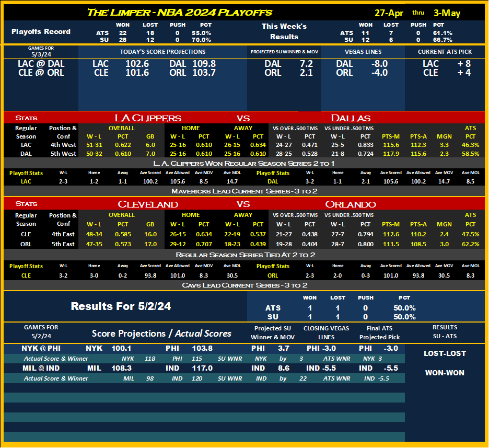Click the 'VEGAS LINES' header
Image resolution: width=489 pixels, height=448 pixels.
[x=363, y=52]
